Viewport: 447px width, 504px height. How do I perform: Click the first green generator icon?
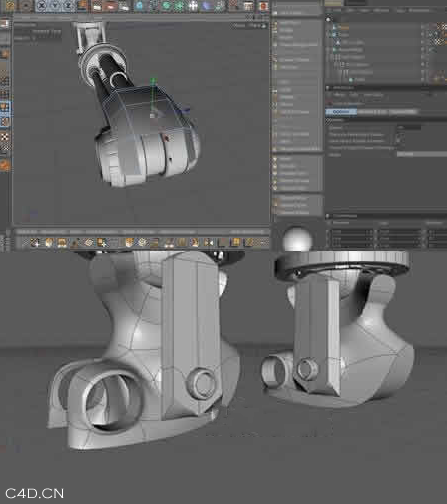pyautogui.click(x=166, y=6)
